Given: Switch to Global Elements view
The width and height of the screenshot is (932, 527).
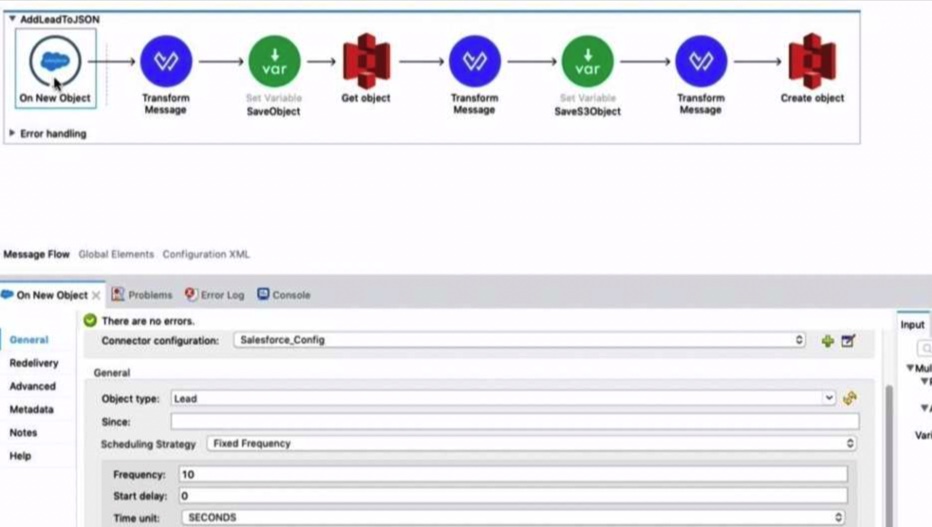Looking at the screenshot, I should (116, 254).
